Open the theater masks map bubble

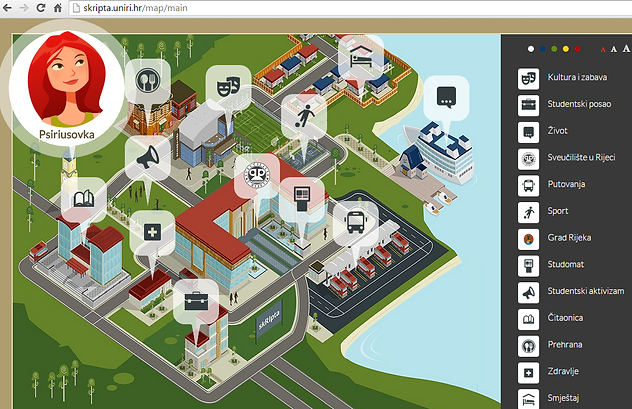point(228,87)
